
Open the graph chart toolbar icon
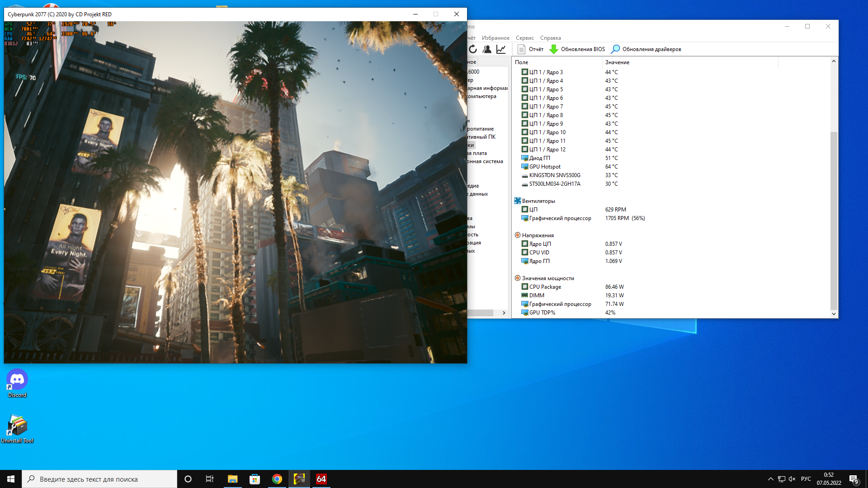coord(501,49)
